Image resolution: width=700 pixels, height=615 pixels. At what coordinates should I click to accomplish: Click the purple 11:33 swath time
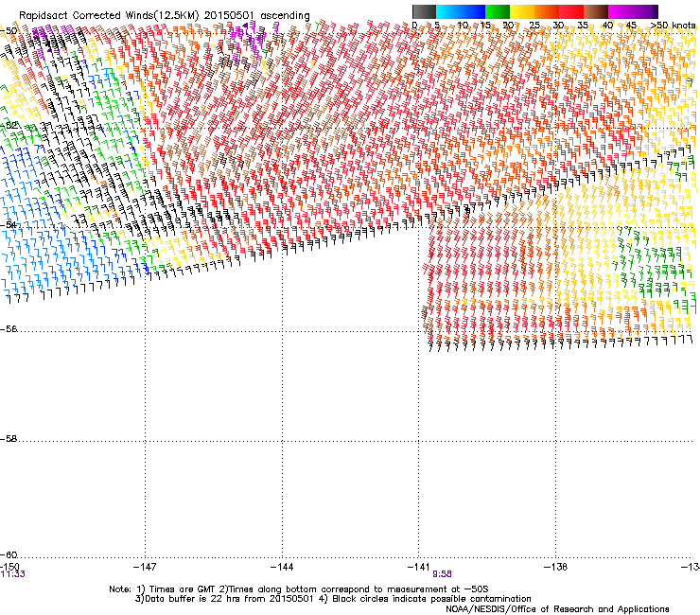(x=13, y=574)
